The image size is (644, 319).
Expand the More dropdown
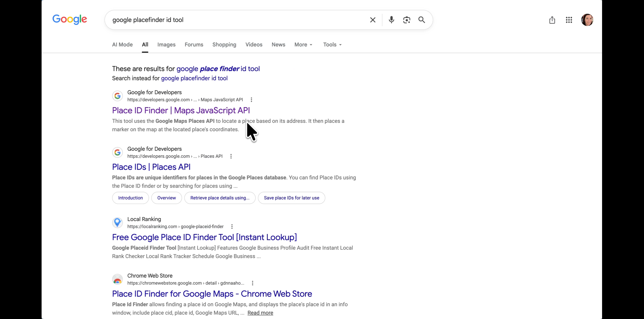pyautogui.click(x=303, y=44)
